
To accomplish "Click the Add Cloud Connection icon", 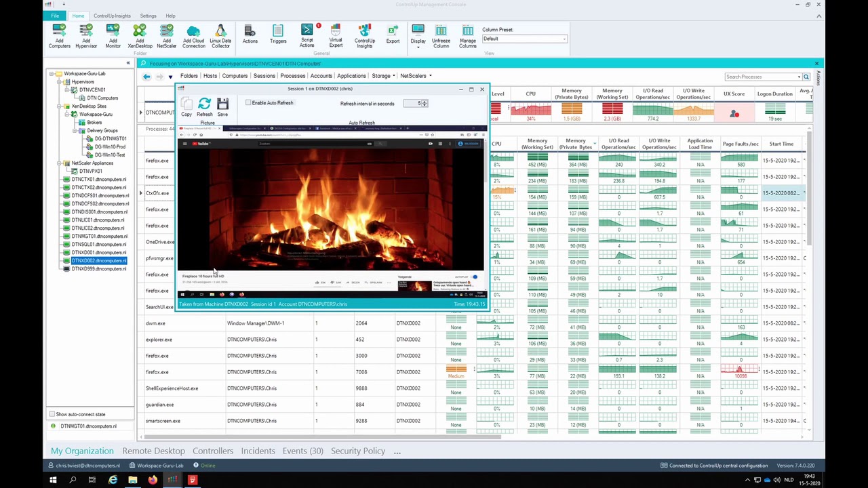I will (193, 36).
